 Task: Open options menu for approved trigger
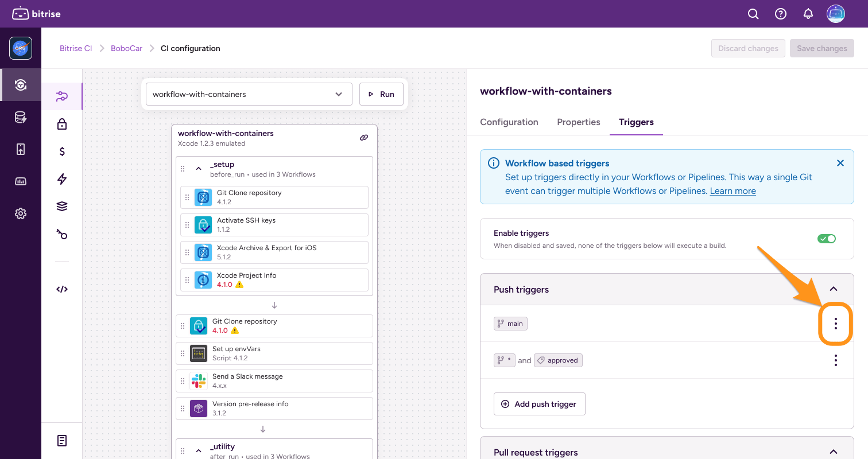[836, 360]
